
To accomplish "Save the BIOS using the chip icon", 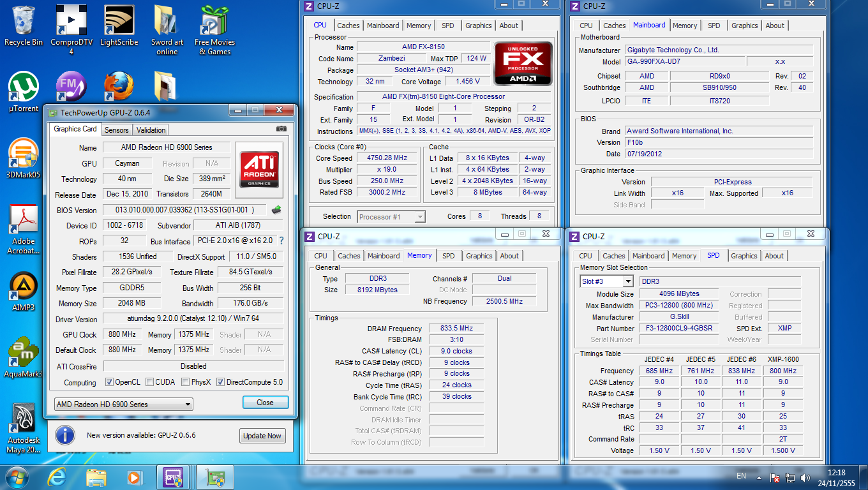I will pos(276,209).
